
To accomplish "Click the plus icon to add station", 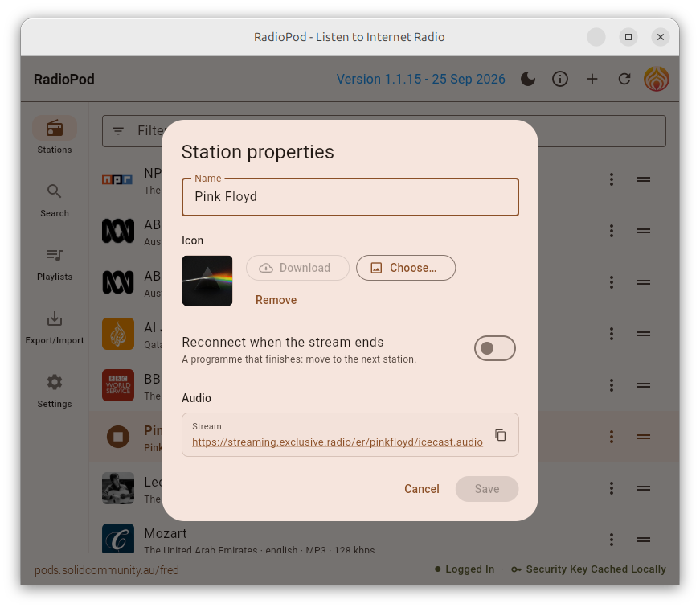I will (592, 79).
